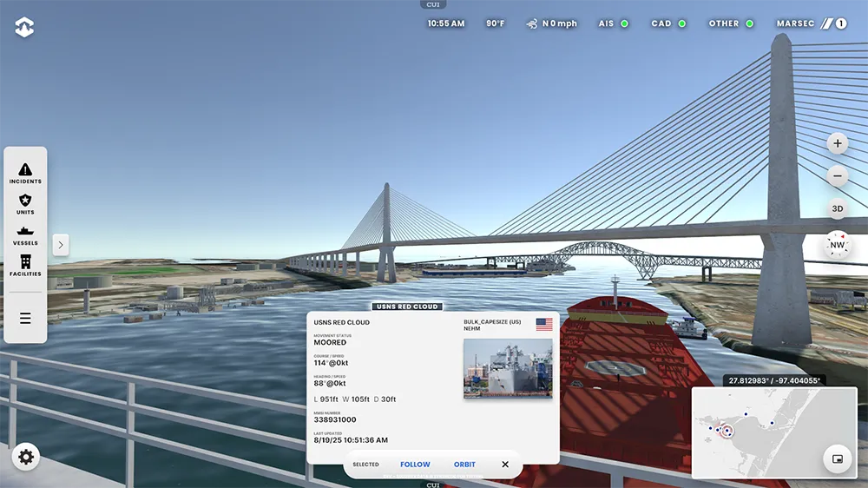The image size is (868, 488).
Task: Toggle the 3D view mode
Action: 837,208
